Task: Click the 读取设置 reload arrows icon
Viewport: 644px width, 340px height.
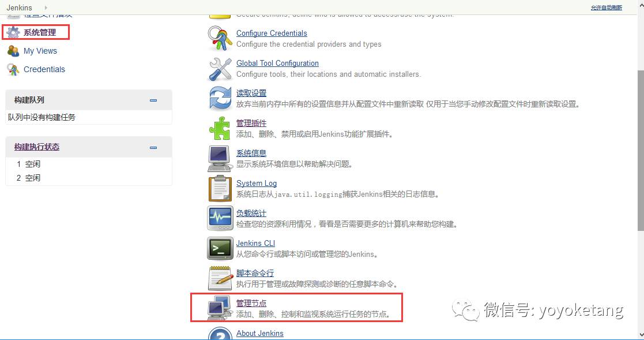Action: 220,99
